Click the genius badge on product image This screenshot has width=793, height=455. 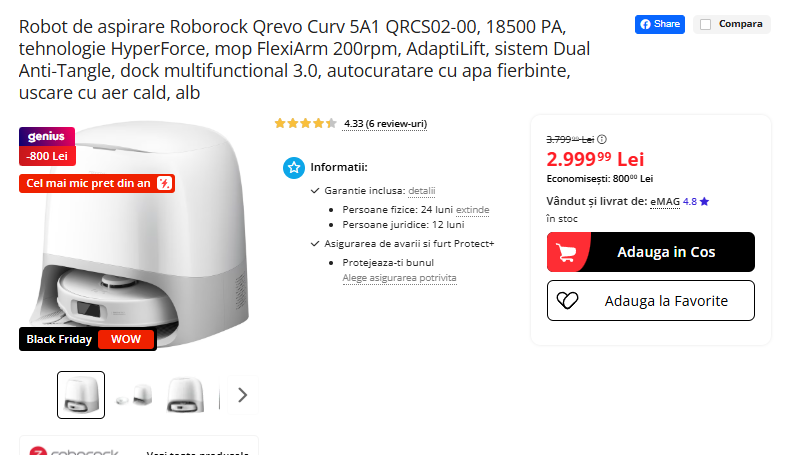pos(47,136)
